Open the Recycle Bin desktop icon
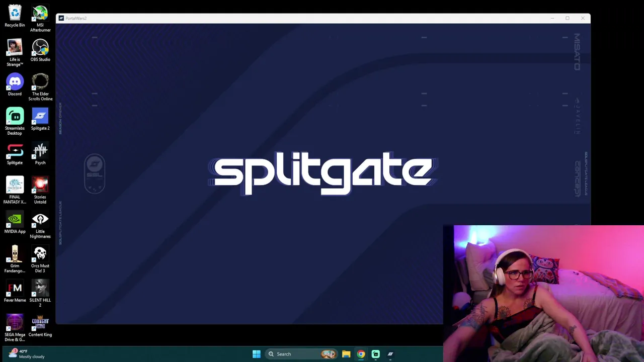Screen dimensions: 644x362 pos(15,17)
